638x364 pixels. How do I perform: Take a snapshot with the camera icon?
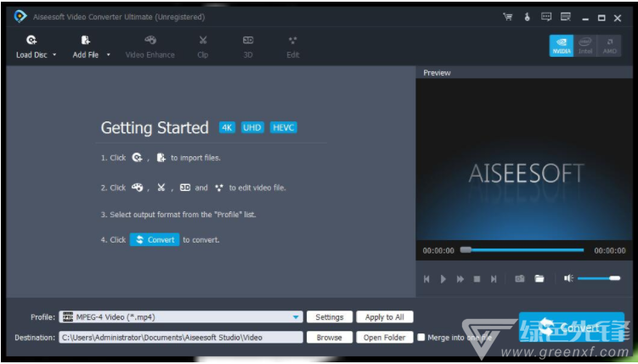519,278
